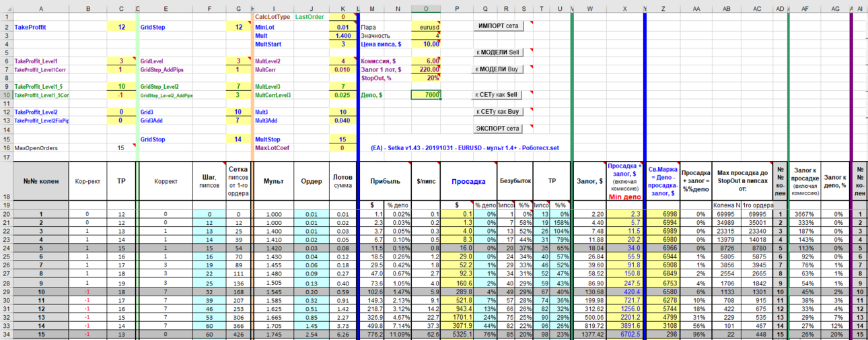The width and height of the screenshot is (868, 340).
Task: Click the ИМПОРТ сета button
Action: click(x=499, y=26)
